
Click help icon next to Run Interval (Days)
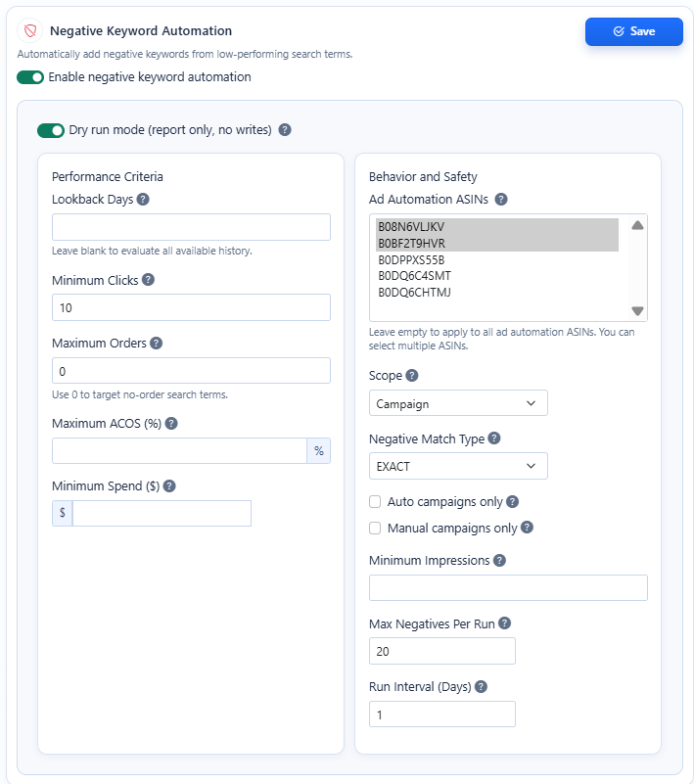point(481,687)
